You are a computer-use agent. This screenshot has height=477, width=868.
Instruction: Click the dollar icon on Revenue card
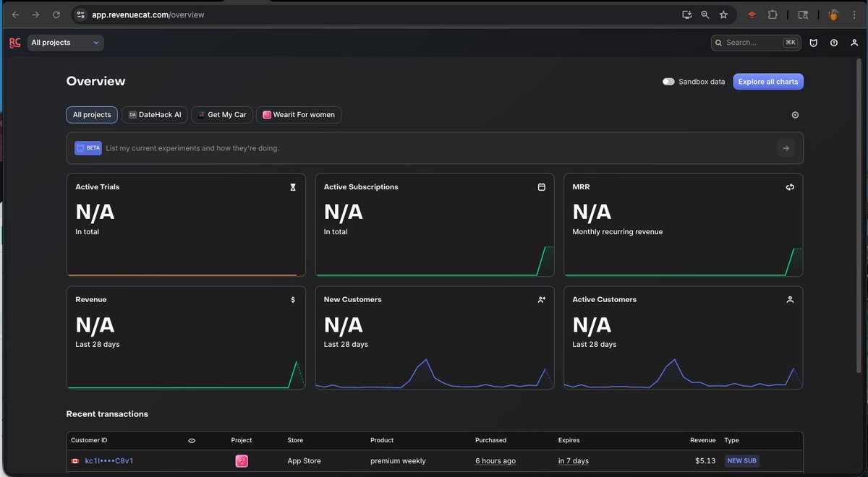[293, 299]
